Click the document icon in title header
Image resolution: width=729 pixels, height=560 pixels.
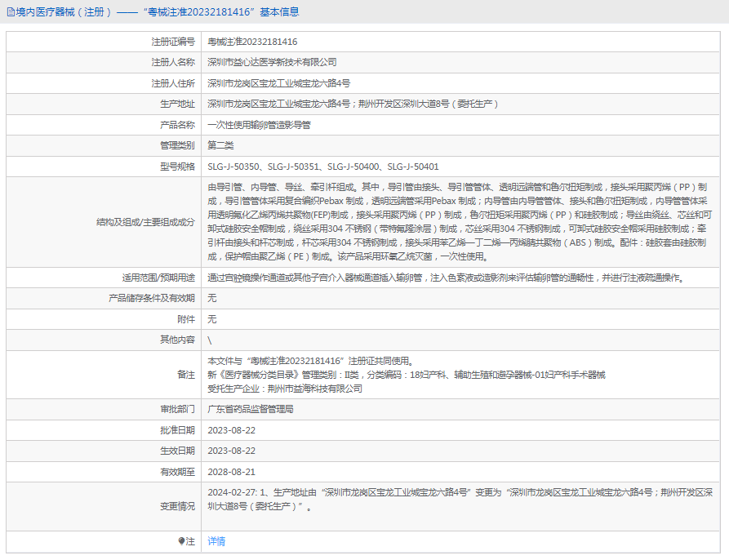(11, 12)
